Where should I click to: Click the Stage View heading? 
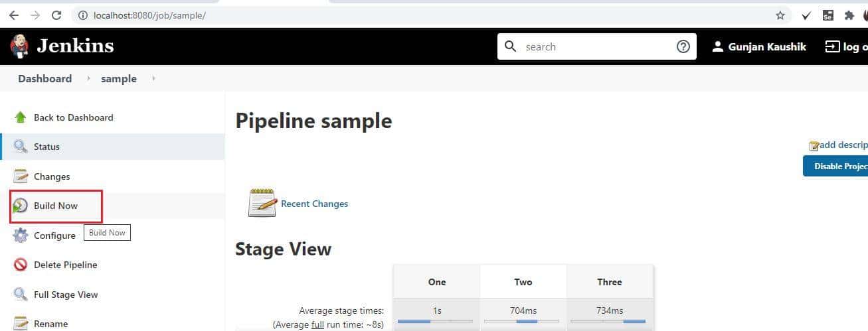283,249
